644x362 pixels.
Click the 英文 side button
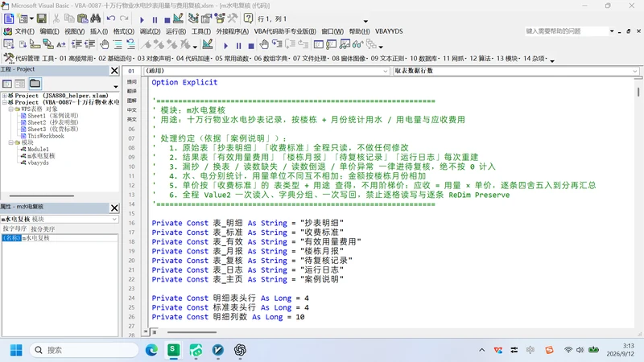[131, 119]
